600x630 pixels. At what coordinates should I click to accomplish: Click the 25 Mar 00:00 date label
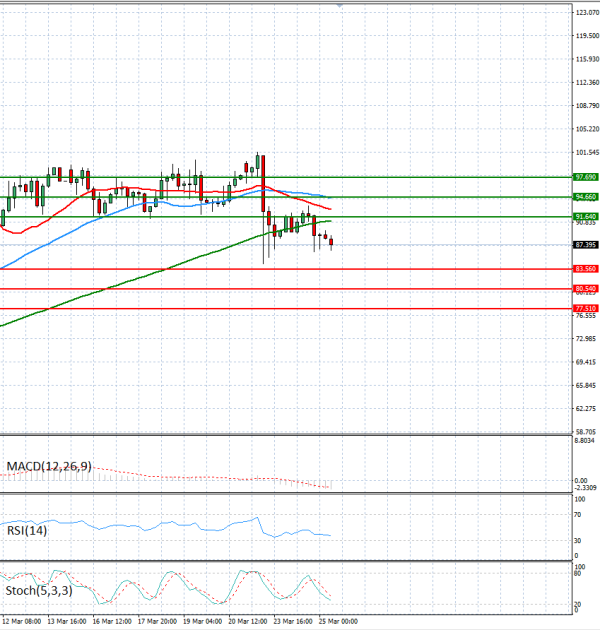point(338,621)
